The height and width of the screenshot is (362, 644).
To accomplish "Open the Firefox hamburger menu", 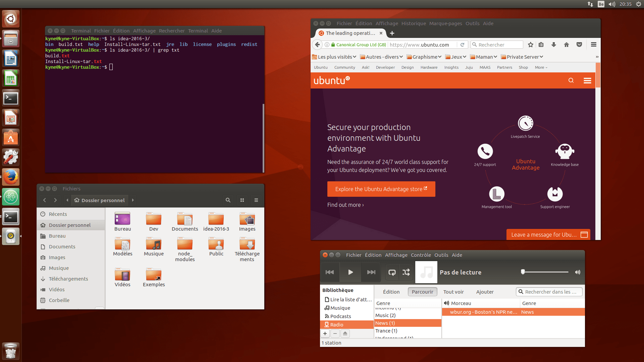I will pos(594,45).
